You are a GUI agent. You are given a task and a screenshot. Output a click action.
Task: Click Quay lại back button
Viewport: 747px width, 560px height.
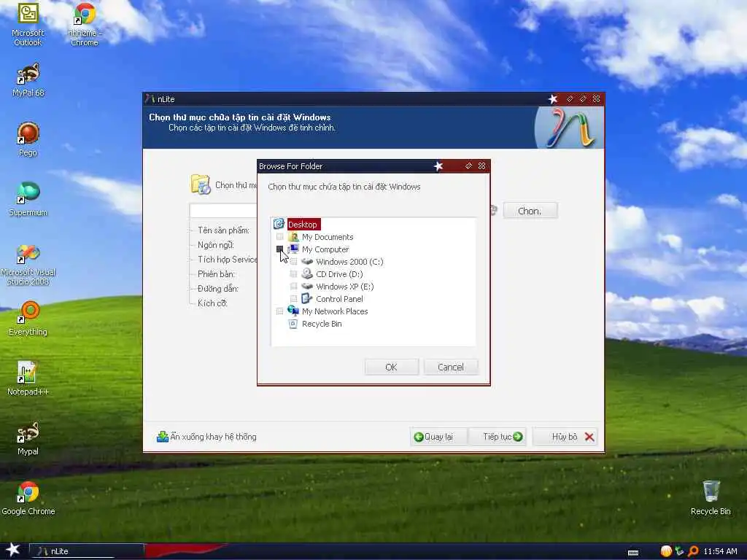point(438,437)
